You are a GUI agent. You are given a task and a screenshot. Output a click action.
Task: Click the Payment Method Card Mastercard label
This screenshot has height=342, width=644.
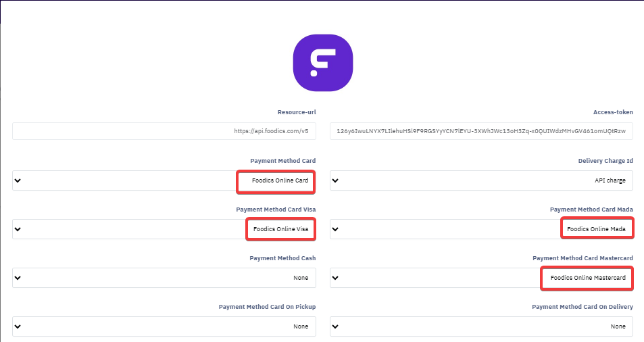coord(583,258)
